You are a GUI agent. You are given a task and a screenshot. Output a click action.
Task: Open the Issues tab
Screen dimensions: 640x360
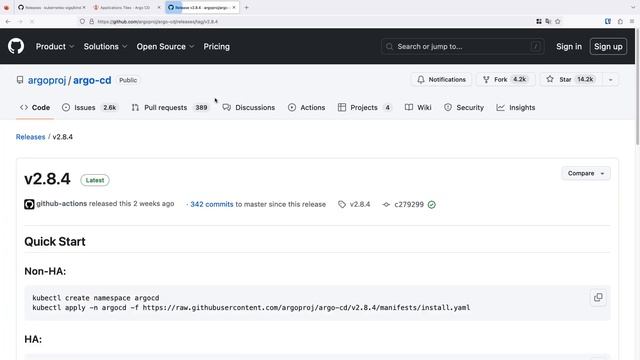point(89,107)
